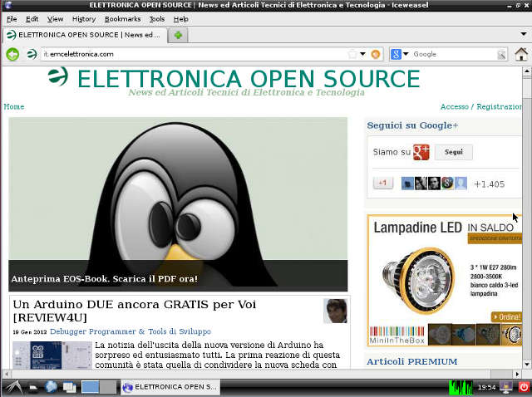
Task: Click the third follower avatar in Google+ box
Action: tap(434, 184)
